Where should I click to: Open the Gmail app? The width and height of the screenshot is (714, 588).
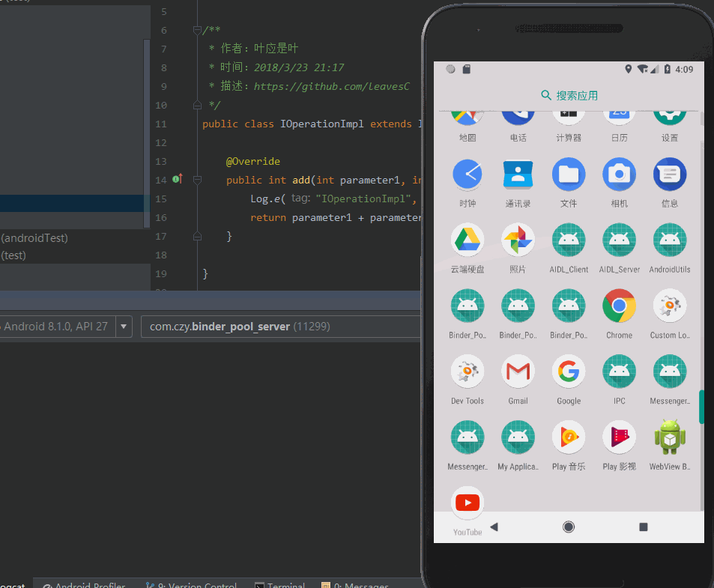click(518, 372)
